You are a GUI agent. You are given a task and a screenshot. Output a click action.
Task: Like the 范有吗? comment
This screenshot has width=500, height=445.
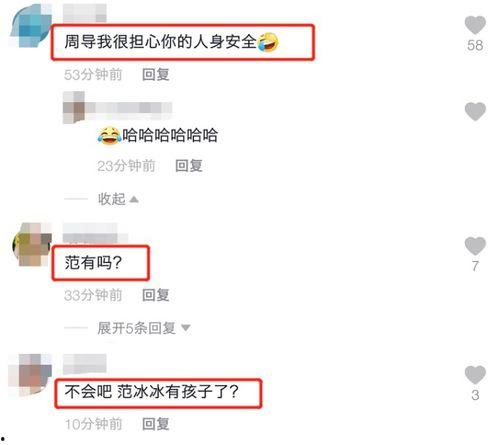point(475,246)
